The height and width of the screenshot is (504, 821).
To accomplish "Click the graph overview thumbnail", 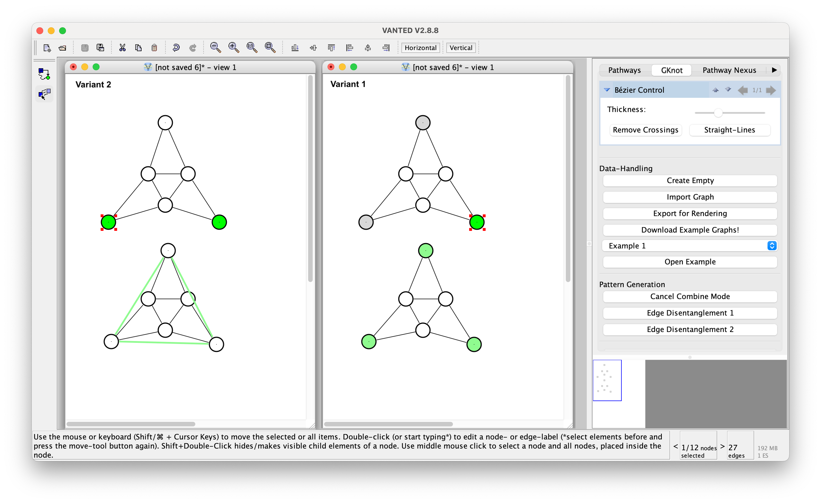I will [x=607, y=380].
